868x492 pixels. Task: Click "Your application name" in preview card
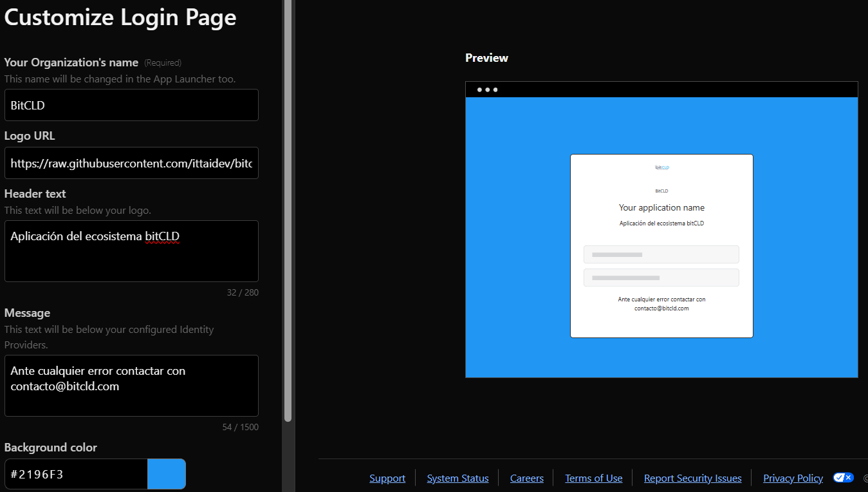[x=661, y=208]
